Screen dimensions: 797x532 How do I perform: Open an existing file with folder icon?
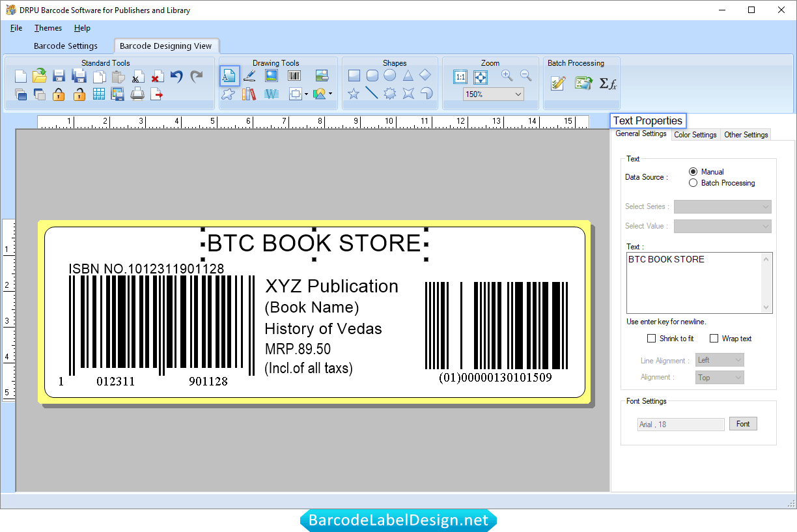click(40, 76)
